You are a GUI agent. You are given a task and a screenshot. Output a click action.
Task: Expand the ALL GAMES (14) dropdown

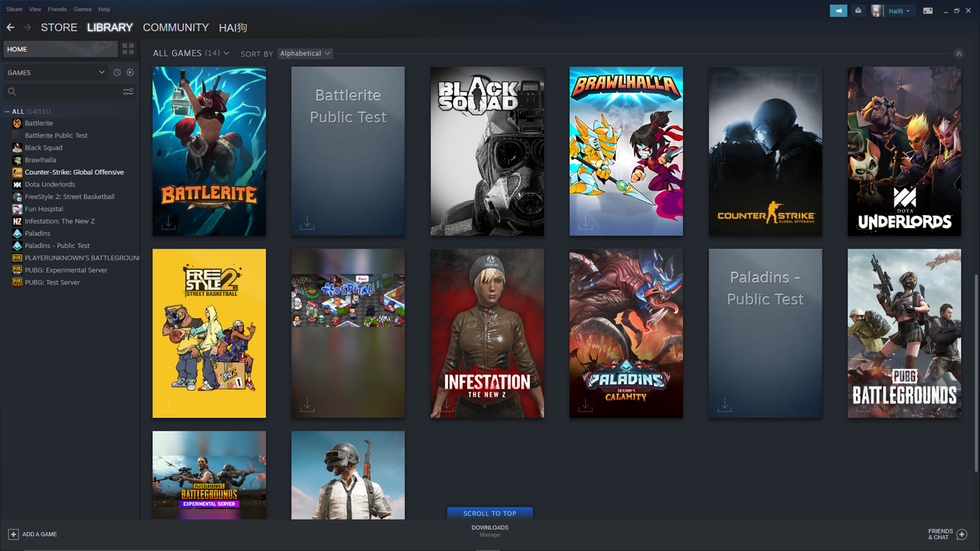(x=191, y=54)
